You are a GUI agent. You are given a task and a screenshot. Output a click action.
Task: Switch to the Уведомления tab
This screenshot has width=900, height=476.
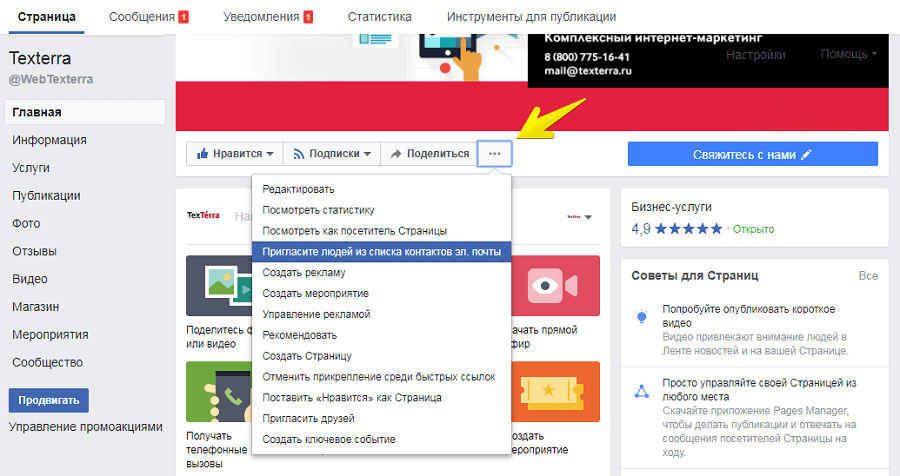click(261, 17)
